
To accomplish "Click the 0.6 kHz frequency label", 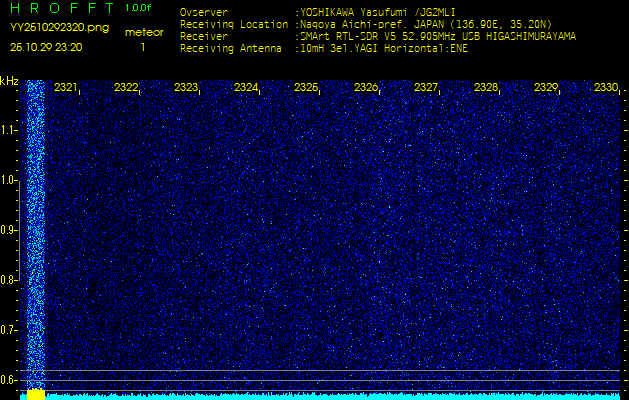I will 9,380.
